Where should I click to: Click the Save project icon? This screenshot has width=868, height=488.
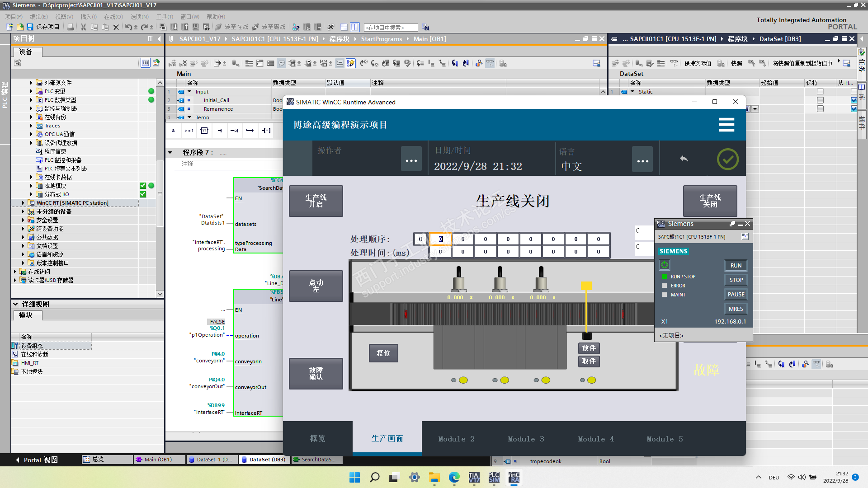[x=30, y=27]
